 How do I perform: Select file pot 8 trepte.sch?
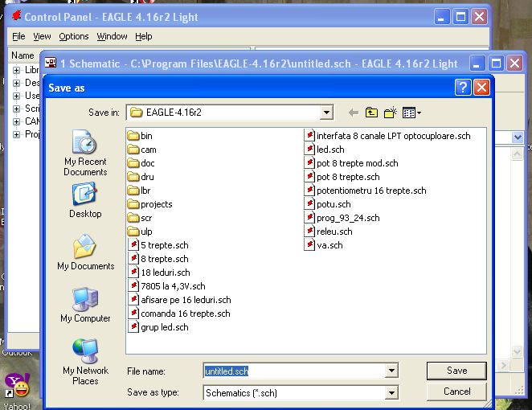(x=342, y=177)
